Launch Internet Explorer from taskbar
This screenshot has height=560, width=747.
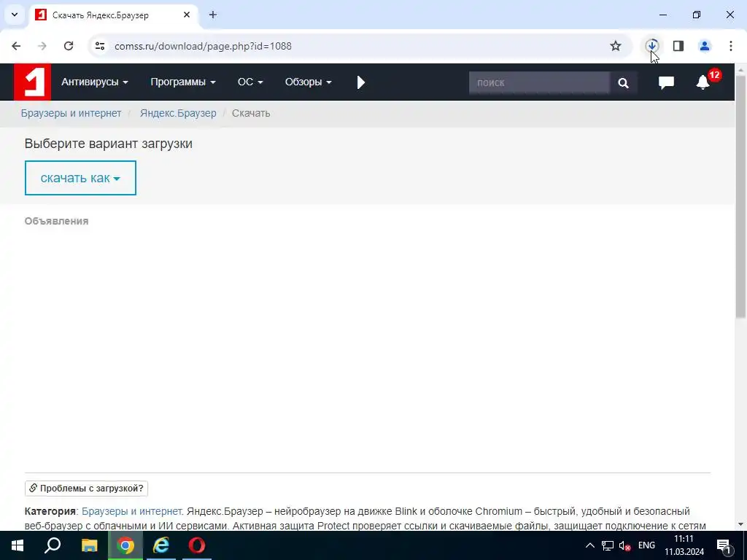click(x=161, y=545)
